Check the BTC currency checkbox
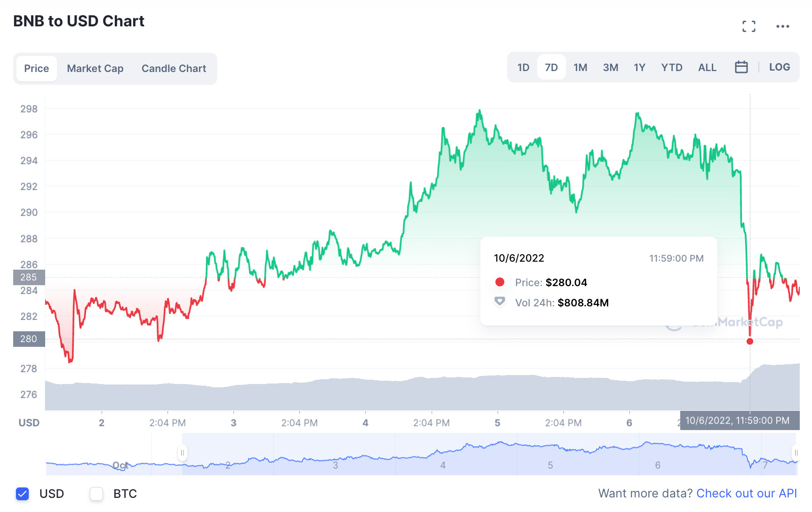 pyautogui.click(x=96, y=494)
